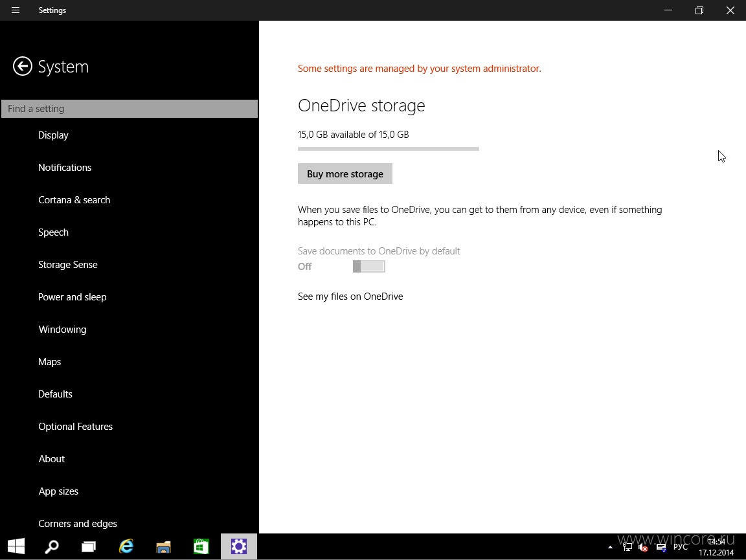Open the Windows Store taskbar icon
Viewport: 746px width, 560px height.
[201, 546]
